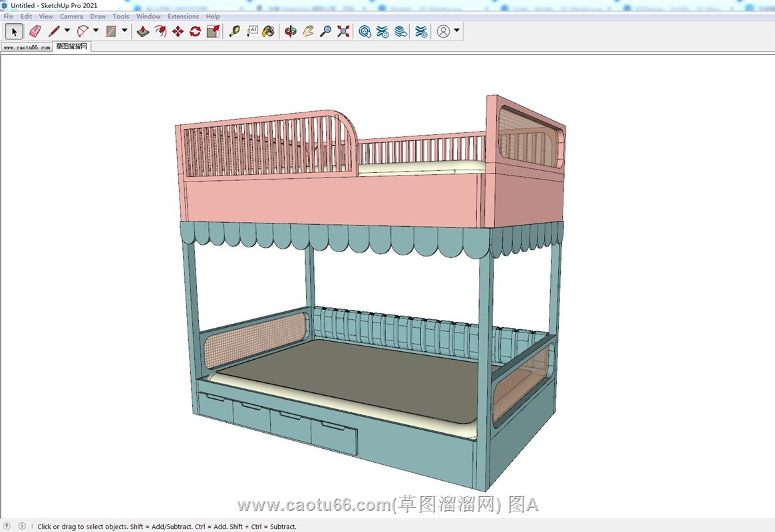Pick the Pan hand tool
Screen dimensions: 775x532
pos(308,32)
